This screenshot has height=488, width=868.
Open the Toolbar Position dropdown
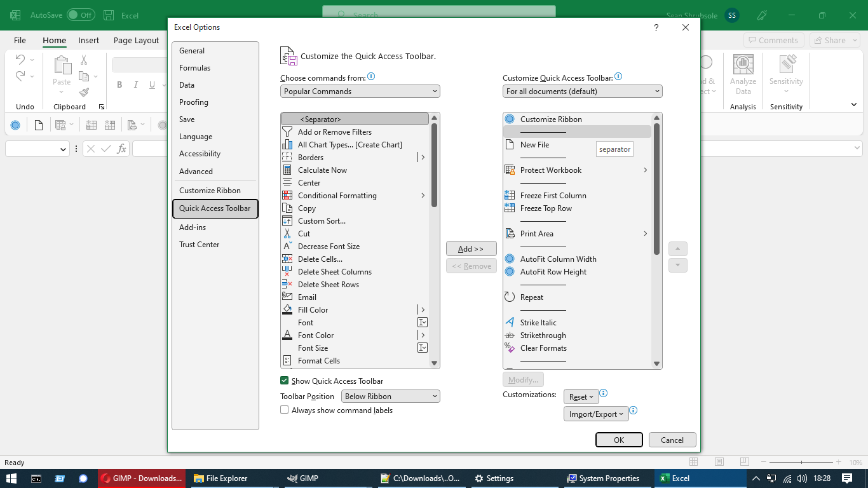coord(390,396)
